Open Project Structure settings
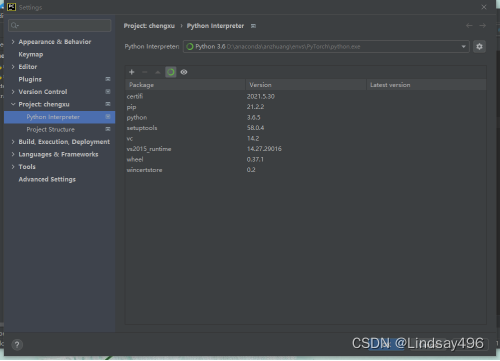Viewport: 500px width, 361px height. (x=51, y=129)
